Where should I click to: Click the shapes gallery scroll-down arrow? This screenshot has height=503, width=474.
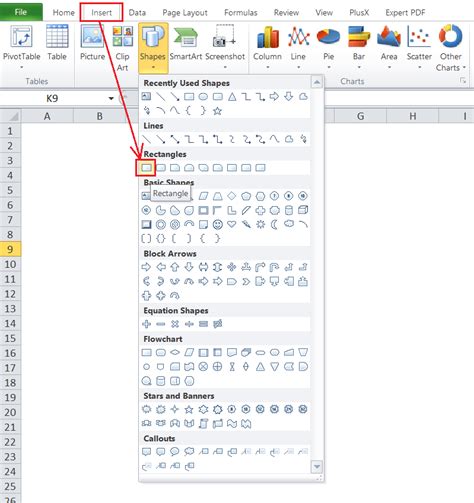click(x=317, y=467)
